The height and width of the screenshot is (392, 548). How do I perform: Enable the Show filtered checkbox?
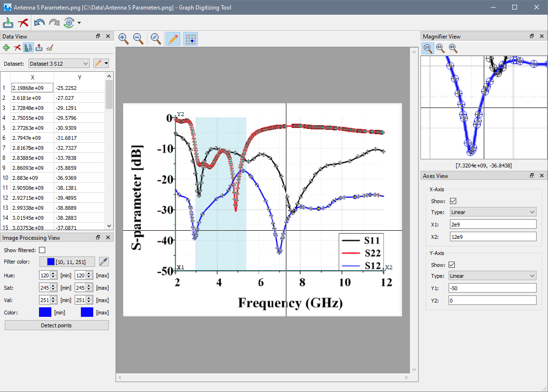[x=42, y=250]
